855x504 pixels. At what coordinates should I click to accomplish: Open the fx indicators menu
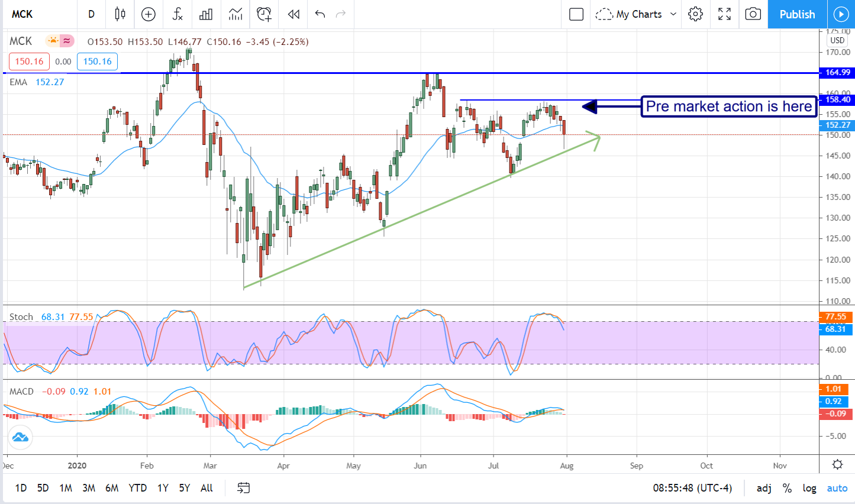(177, 14)
